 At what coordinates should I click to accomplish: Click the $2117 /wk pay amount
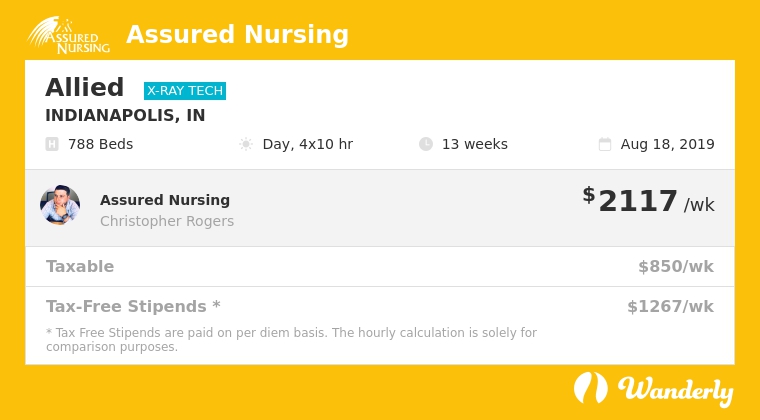point(649,200)
